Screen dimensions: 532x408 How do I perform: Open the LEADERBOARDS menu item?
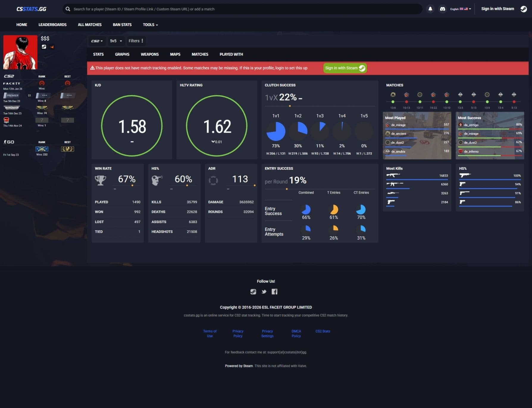click(53, 24)
